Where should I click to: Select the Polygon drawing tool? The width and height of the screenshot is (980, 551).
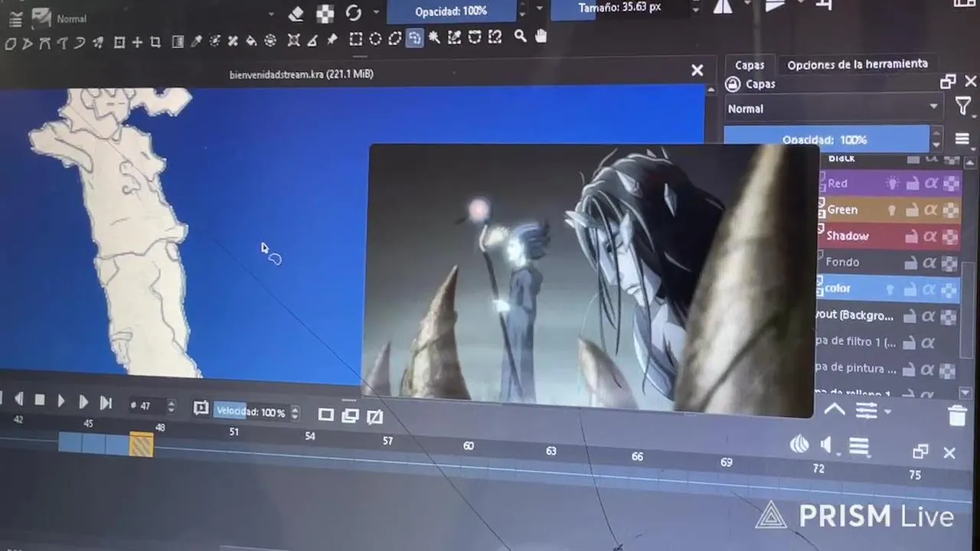[9, 43]
